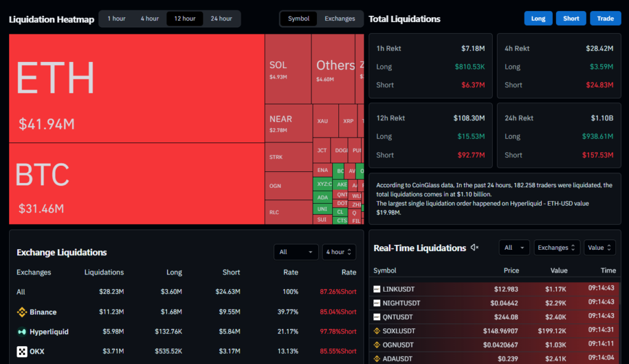Viewport: 629px width, 364px height.
Task: Click the ETH $41.94M heatmap tile
Action: click(137, 88)
